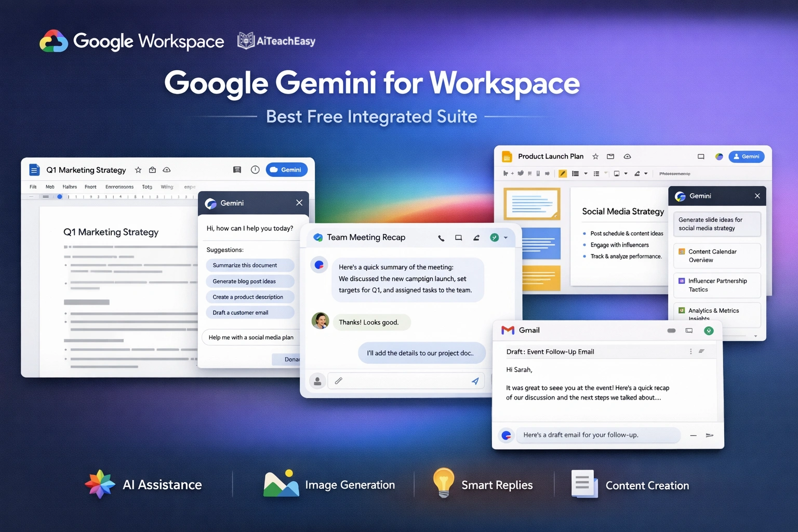The width and height of the screenshot is (798, 532).
Task: Open the status dropdown in chat header
Action: click(506, 237)
